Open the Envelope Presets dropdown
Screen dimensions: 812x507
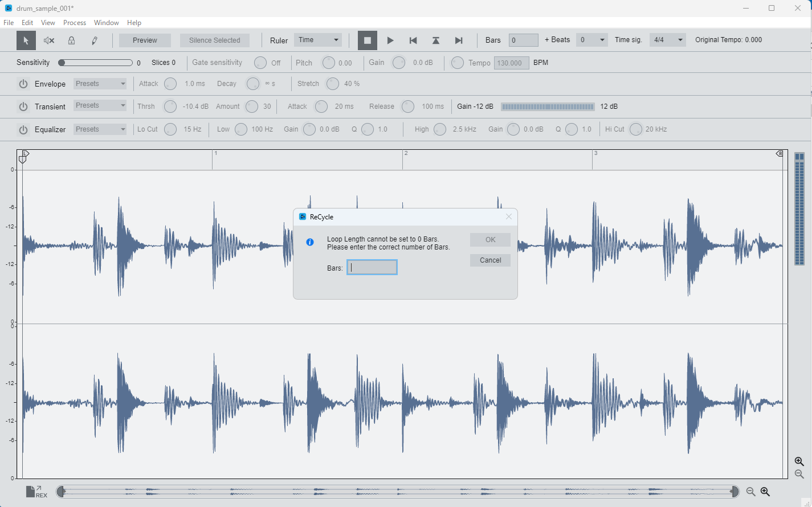coord(100,84)
